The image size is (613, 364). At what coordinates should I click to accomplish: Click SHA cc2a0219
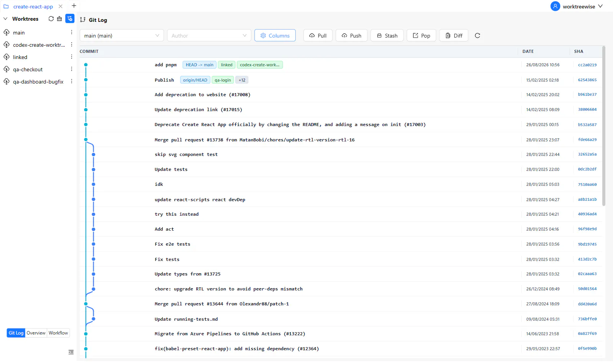click(587, 65)
